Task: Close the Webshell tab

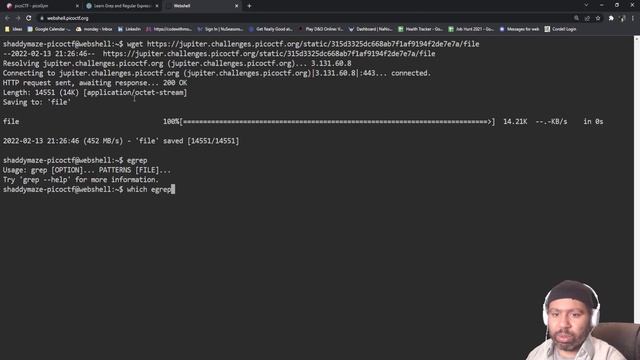Action: coord(236,6)
